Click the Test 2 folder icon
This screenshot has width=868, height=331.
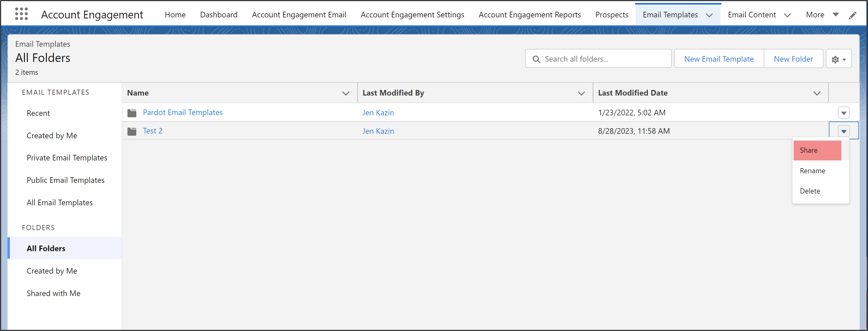(x=132, y=131)
